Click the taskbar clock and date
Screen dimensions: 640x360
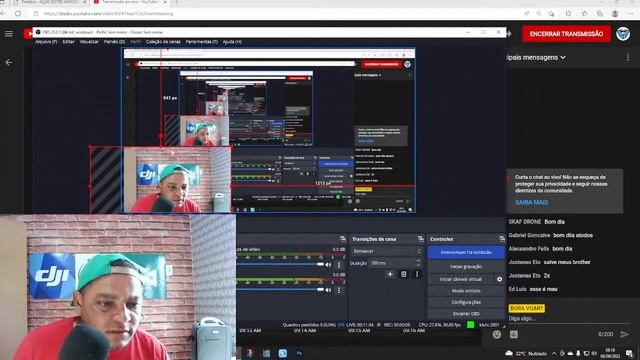pos(611,353)
